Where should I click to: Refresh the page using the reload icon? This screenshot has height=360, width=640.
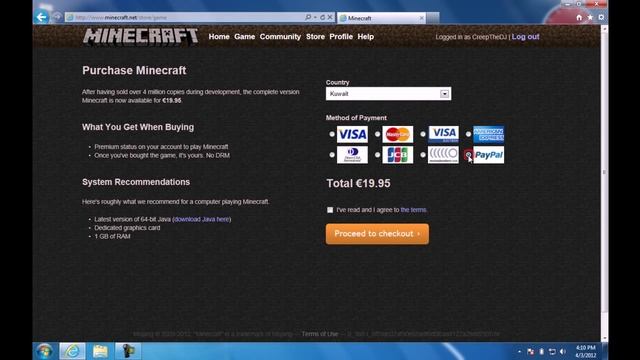click(x=322, y=17)
